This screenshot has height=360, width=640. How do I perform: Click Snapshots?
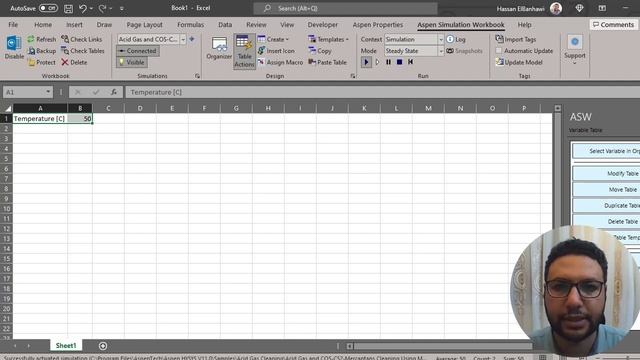[464, 51]
